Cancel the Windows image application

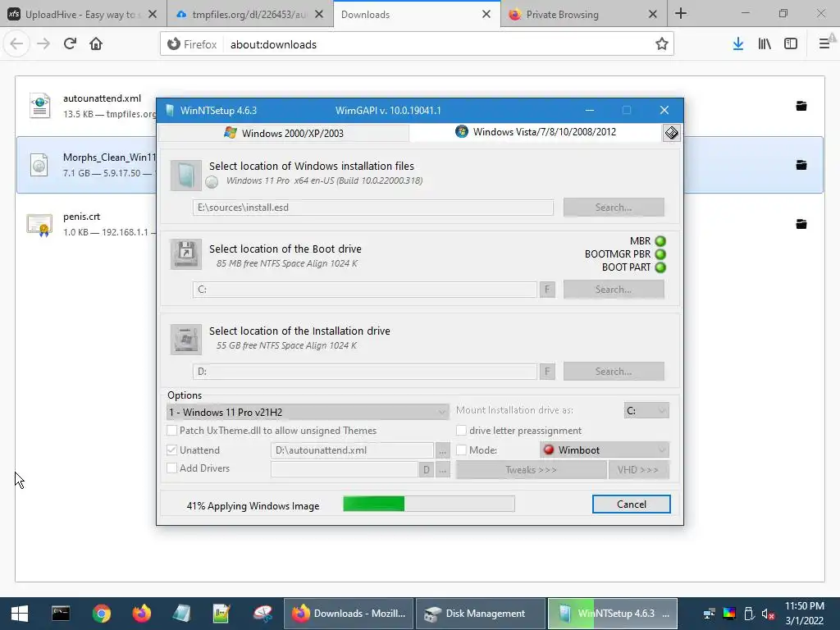point(631,504)
